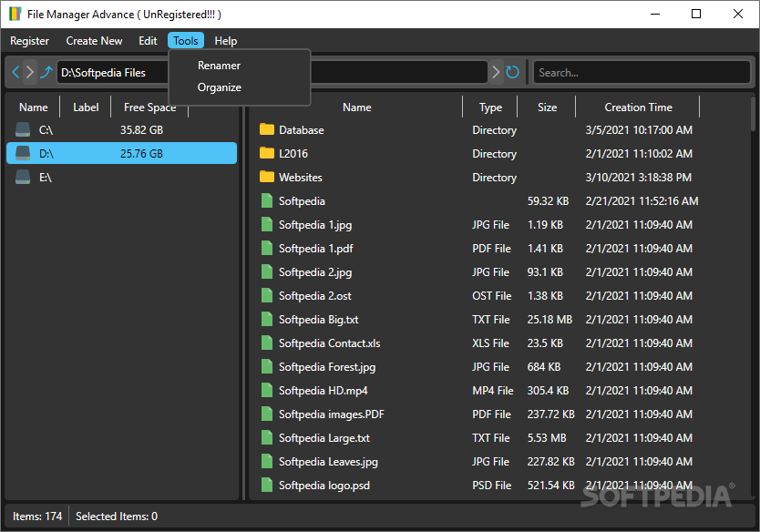This screenshot has width=760, height=532.
Task: Click the OST File type cell
Action: point(492,296)
